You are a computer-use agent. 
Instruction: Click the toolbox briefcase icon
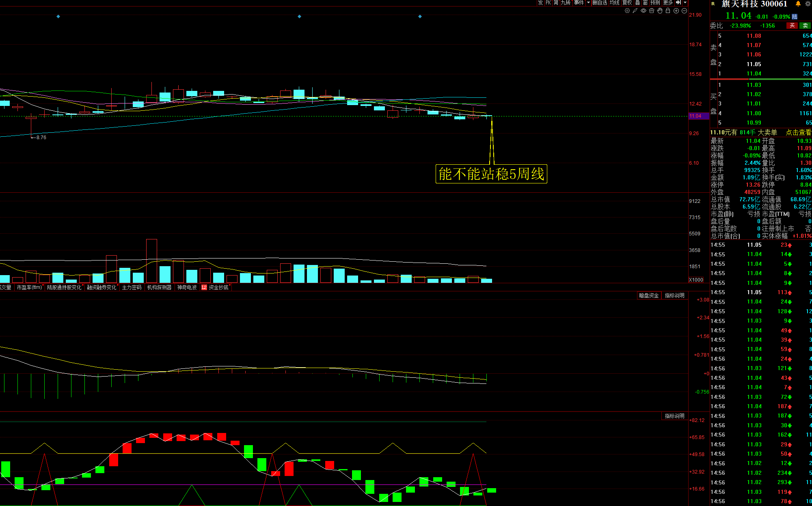click(x=652, y=11)
